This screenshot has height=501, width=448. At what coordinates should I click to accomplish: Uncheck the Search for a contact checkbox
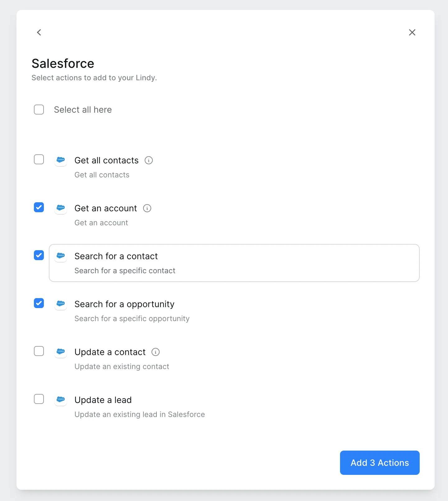(39, 255)
